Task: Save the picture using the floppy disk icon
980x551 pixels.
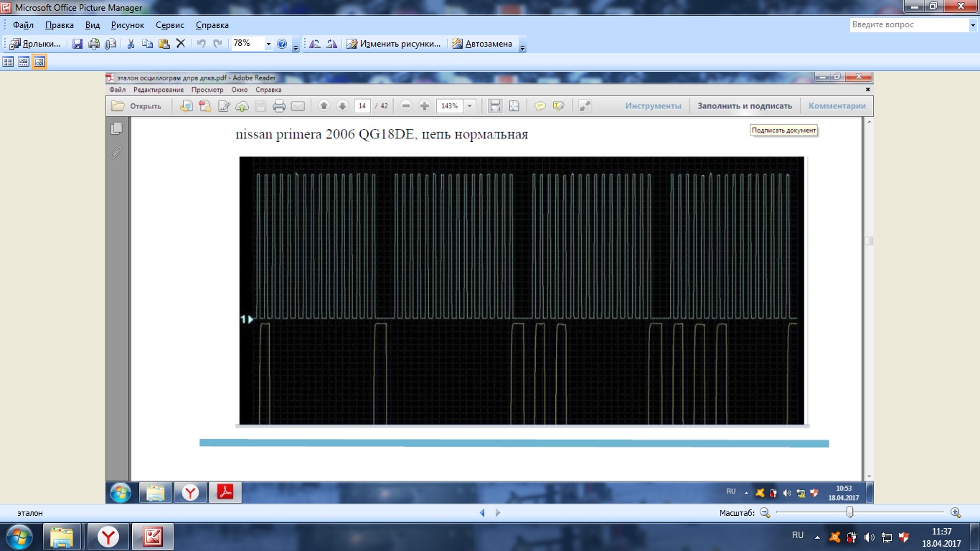Action: click(x=77, y=44)
